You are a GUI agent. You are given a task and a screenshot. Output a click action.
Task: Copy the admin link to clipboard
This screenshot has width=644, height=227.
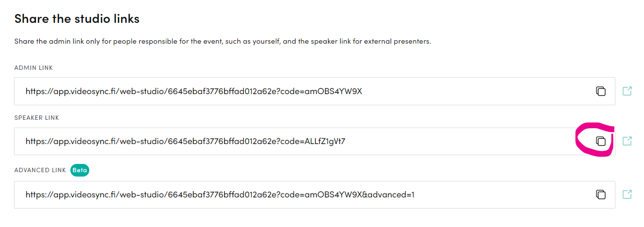pyautogui.click(x=601, y=91)
